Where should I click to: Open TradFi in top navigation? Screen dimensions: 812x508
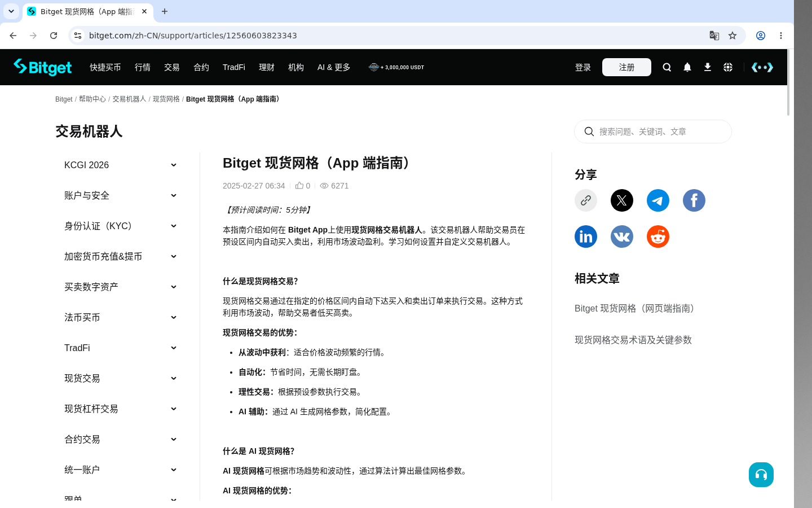pyautogui.click(x=234, y=67)
